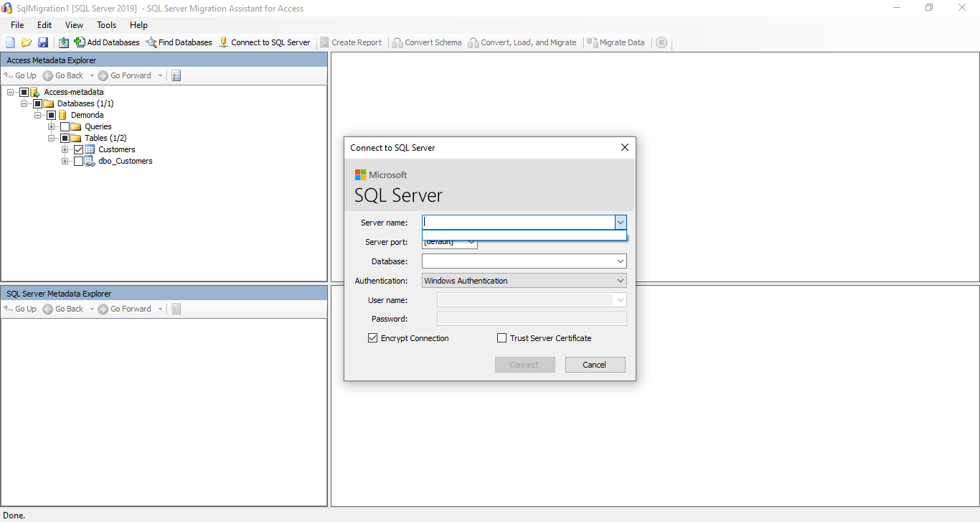Click Go Up in SQL Server Metadata Explorer
The image size is (980, 522).
20,309
